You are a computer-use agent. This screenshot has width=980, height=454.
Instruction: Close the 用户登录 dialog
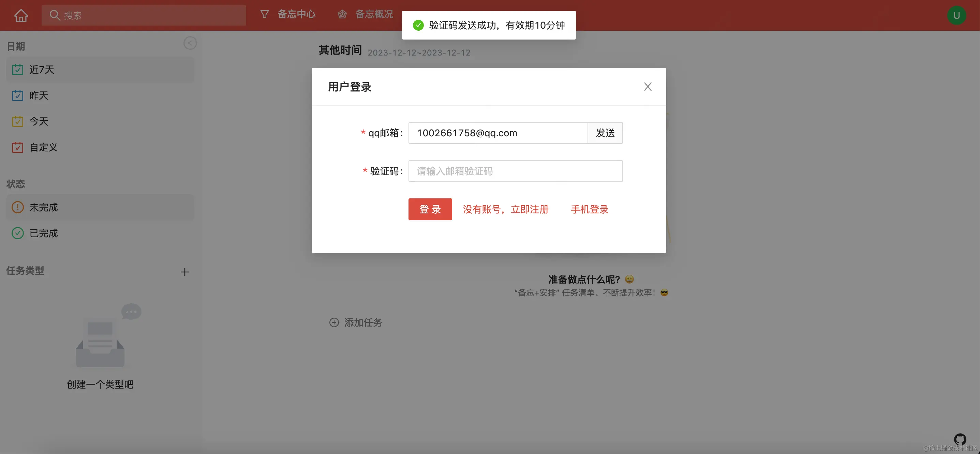(648, 87)
